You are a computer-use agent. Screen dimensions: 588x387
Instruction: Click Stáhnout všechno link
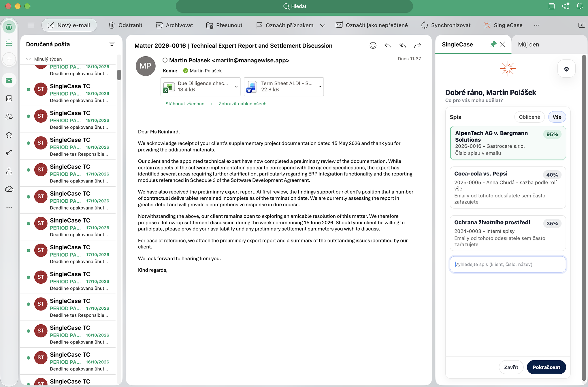pyautogui.click(x=185, y=104)
